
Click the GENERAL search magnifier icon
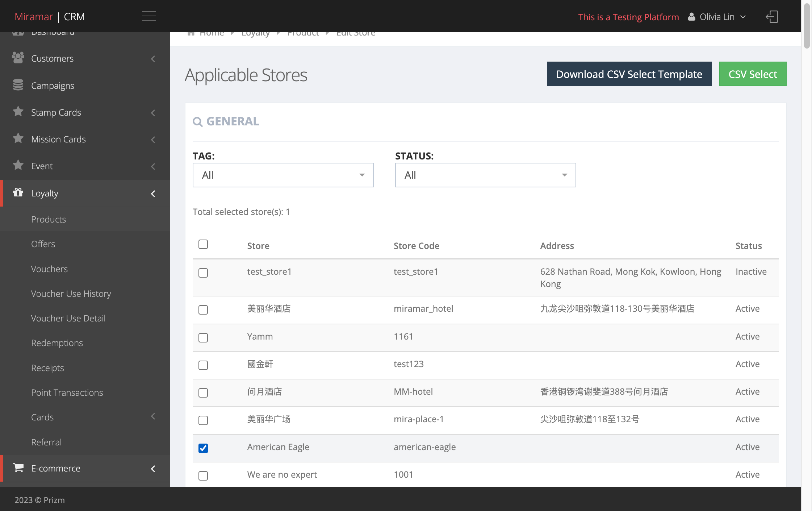point(197,122)
